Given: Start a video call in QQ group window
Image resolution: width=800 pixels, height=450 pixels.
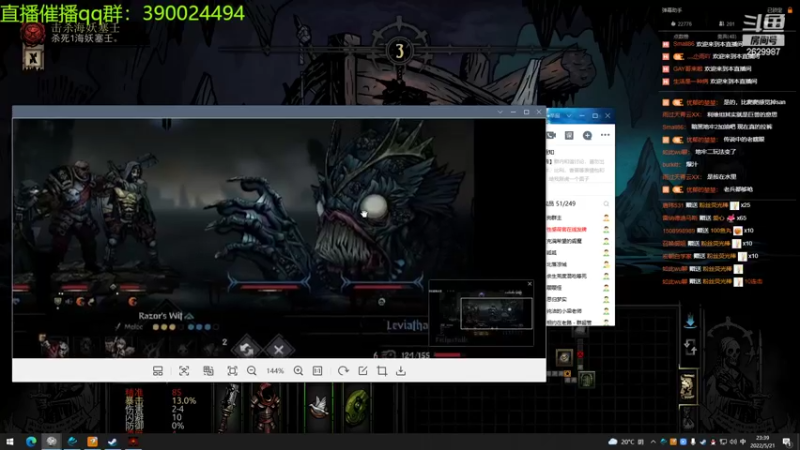Looking at the screenshot, I should (x=551, y=135).
